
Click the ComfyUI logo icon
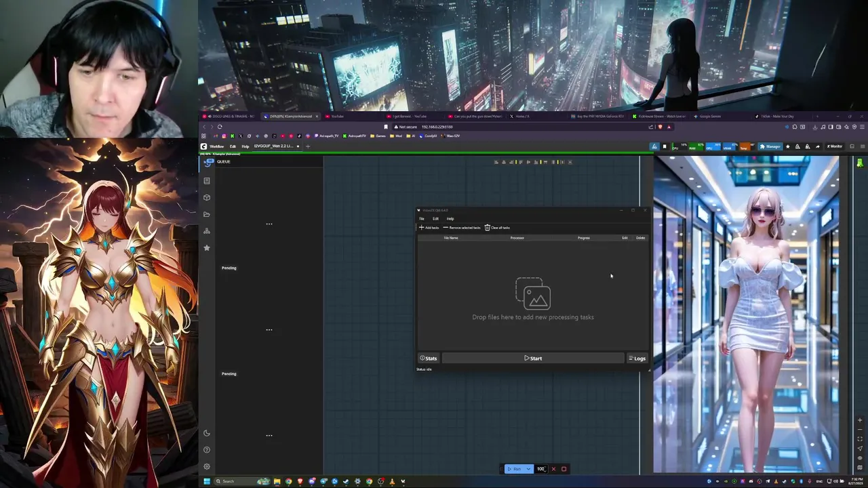pyautogui.click(x=203, y=146)
